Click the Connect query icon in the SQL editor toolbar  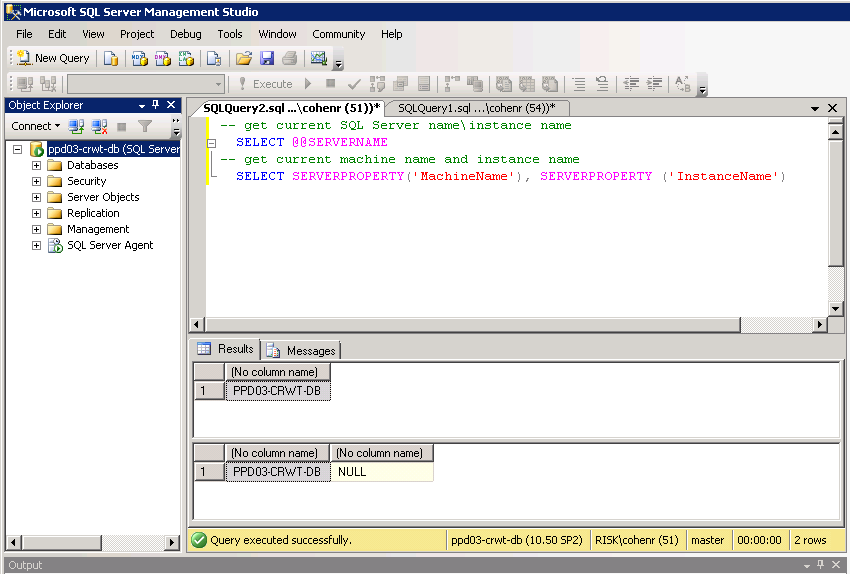click(25, 84)
